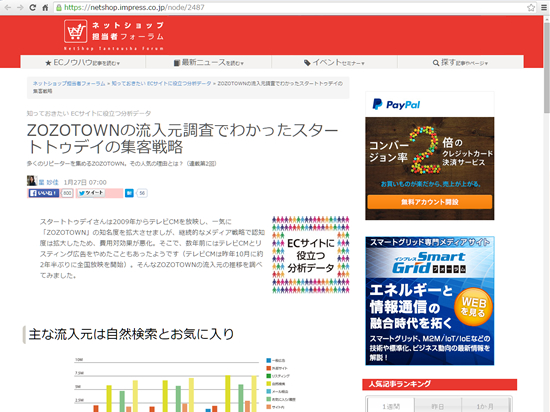Click the 主な流入元は自然検索とお気に入り section heading
Viewport: 550px width, 412px height.
131,334
